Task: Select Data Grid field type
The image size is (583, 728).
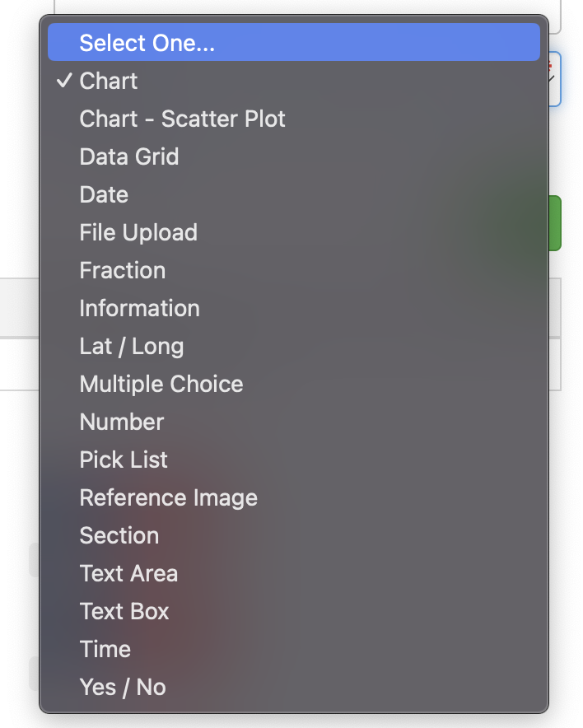Action: pos(129,156)
